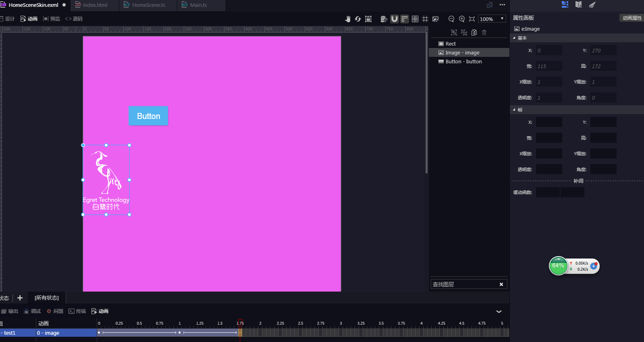644x342 pixels.
Task: Click the blue Button on canvas
Action: (148, 116)
